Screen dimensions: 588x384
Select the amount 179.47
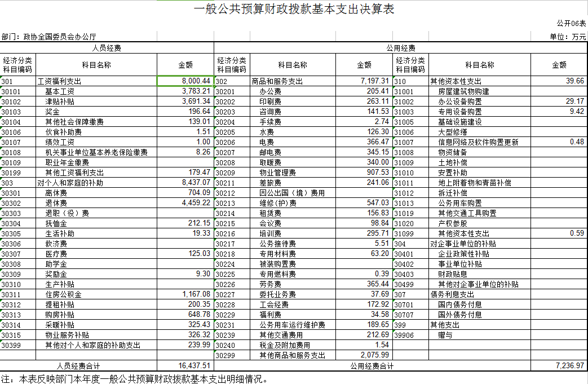click(x=185, y=172)
